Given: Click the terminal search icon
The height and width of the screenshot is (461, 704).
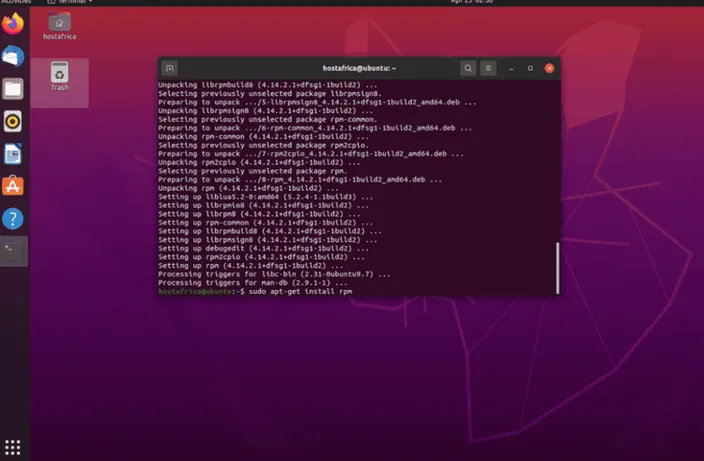Looking at the screenshot, I should (x=468, y=68).
